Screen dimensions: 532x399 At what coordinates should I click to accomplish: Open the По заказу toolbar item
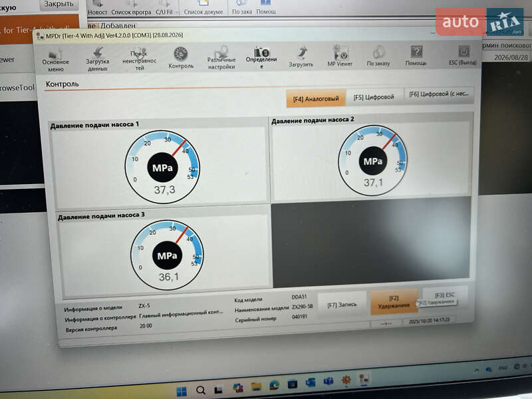[378, 57]
